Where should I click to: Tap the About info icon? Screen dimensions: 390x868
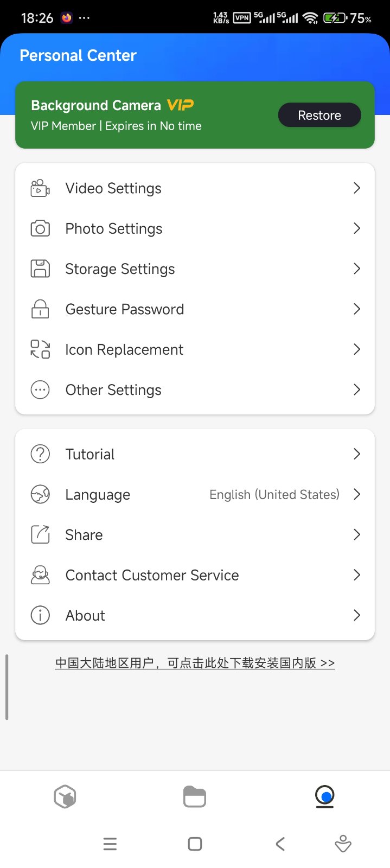tap(40, 615)
